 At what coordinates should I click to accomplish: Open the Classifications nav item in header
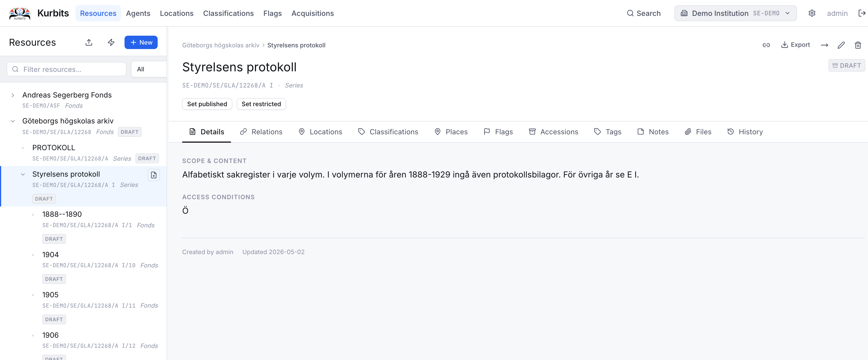point(228,13)
